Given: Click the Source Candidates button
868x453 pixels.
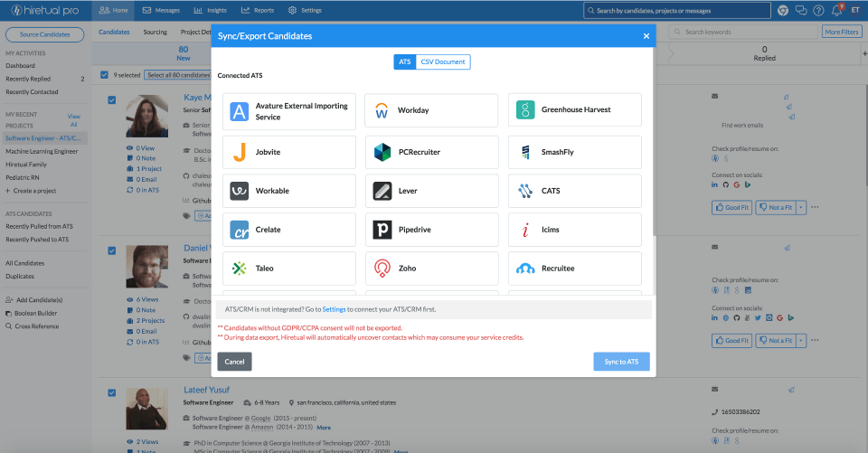Looking at the screenshot, I should [x=45, y=34].
